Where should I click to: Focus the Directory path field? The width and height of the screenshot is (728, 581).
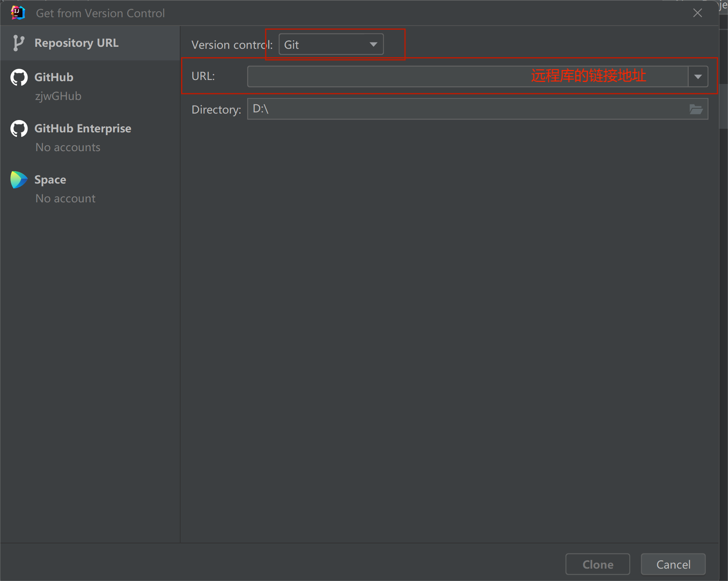477,109
